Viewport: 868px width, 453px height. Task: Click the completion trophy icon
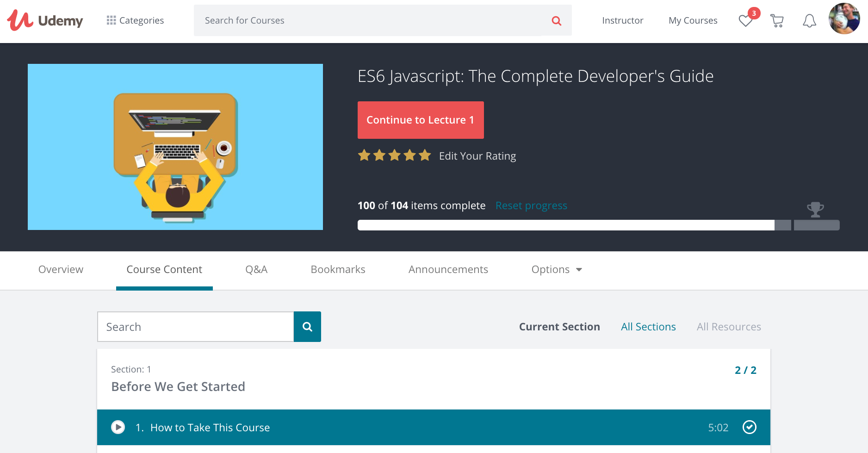(x=815, y=210)
